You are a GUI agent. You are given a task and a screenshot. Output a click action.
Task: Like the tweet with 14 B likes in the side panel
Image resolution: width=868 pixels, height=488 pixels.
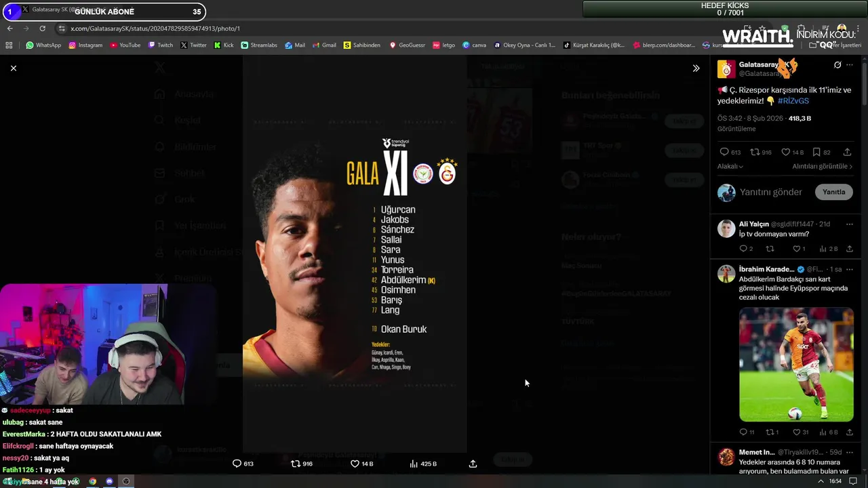(x=792, y=152)
